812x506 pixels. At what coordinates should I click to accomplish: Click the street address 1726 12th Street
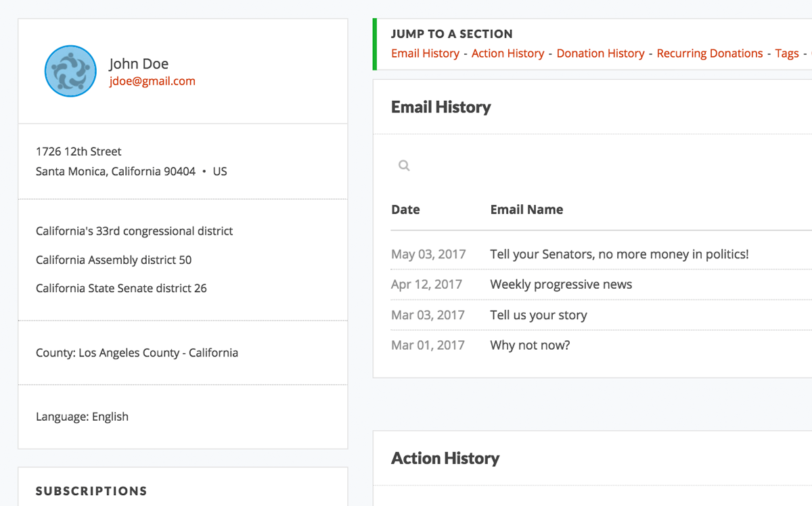click(x=78, y=152)
